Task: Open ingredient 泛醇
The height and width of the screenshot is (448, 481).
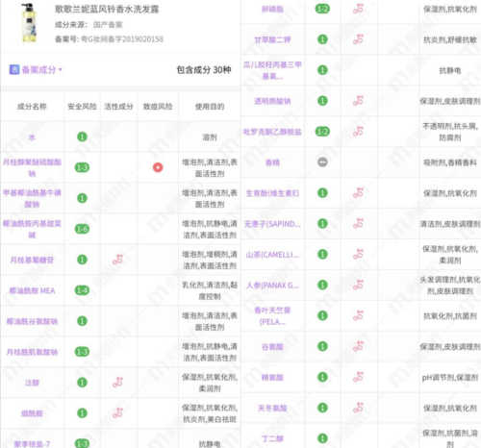Action: tap(32, 383)
